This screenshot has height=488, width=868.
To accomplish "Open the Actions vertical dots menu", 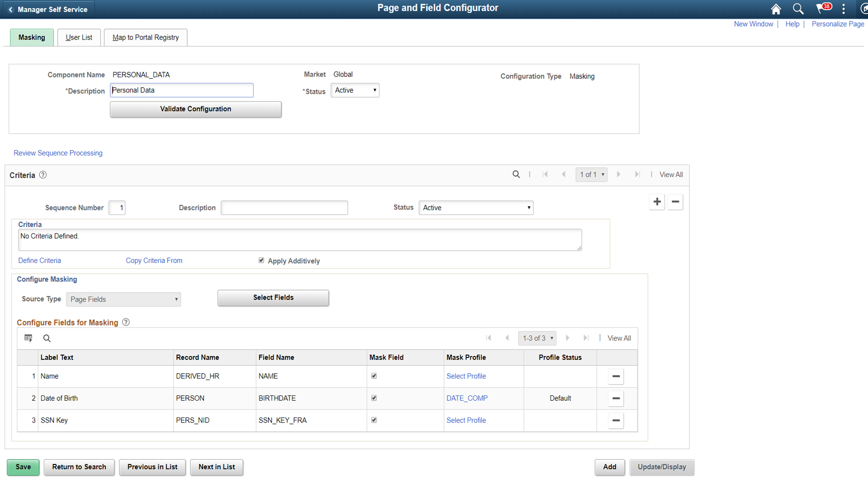I will [x=844, y=9].
